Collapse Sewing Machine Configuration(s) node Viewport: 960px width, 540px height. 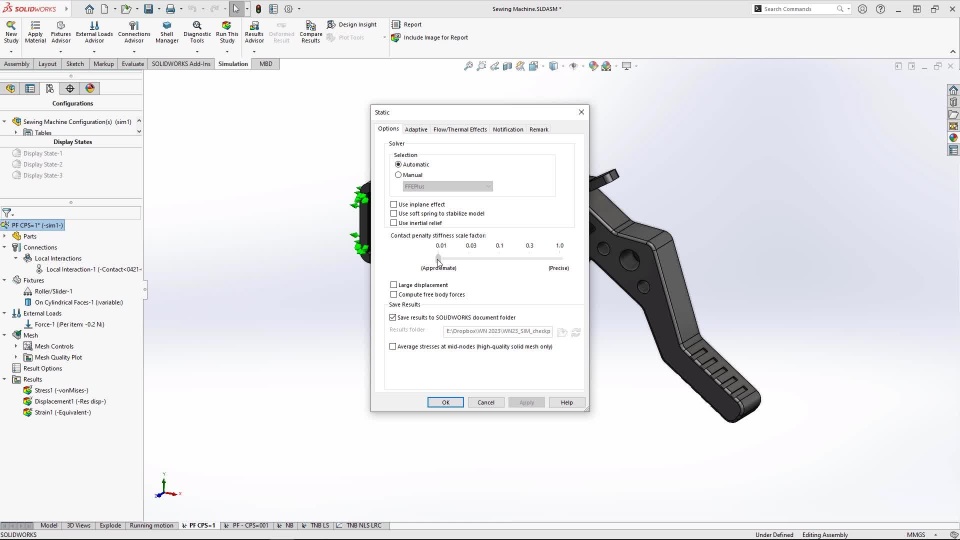pyautogui.click(x=5, y=121)
